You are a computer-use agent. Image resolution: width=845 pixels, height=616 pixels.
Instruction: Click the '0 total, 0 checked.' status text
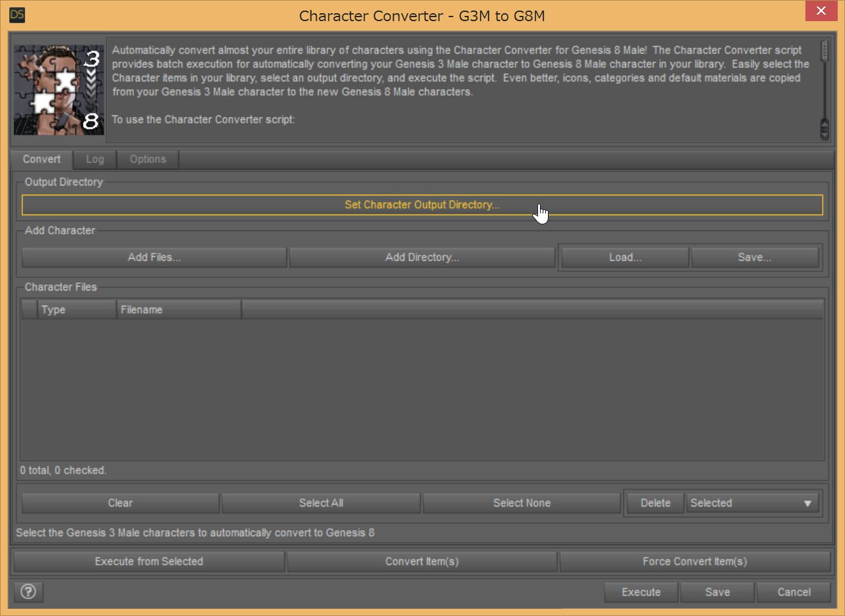click(x=63, y=471)
